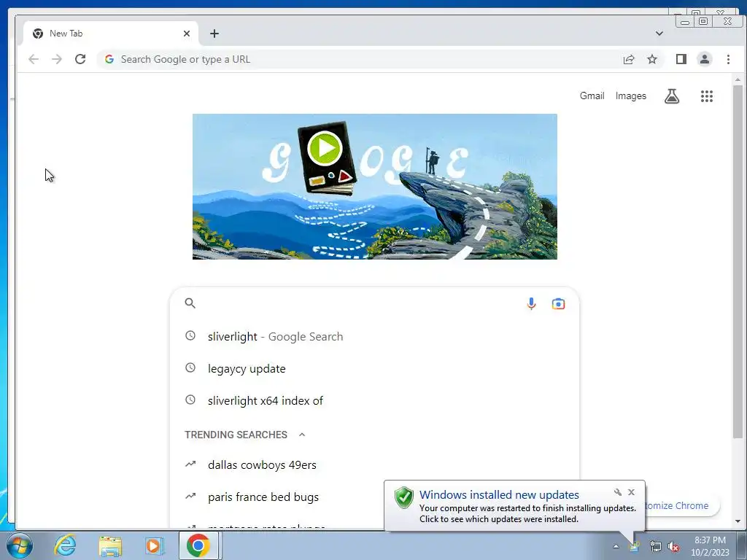Click the share page icon
747x560 pixels.
(x=629, y=59)
